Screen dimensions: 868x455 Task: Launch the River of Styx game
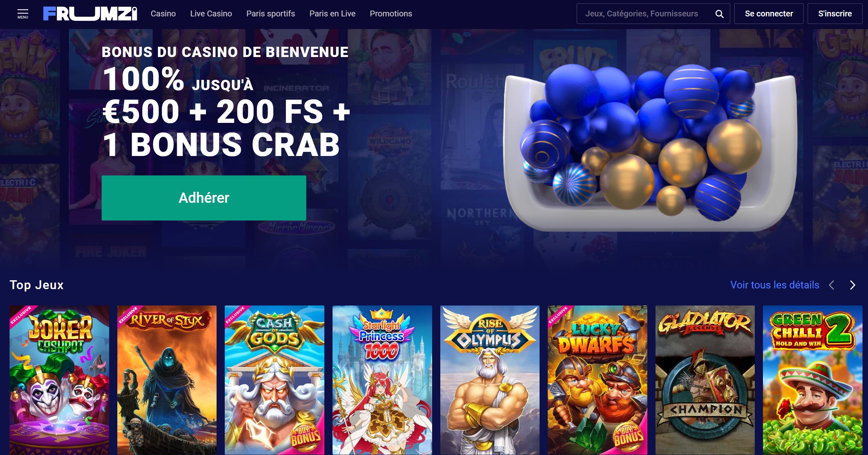coord(167,380)
